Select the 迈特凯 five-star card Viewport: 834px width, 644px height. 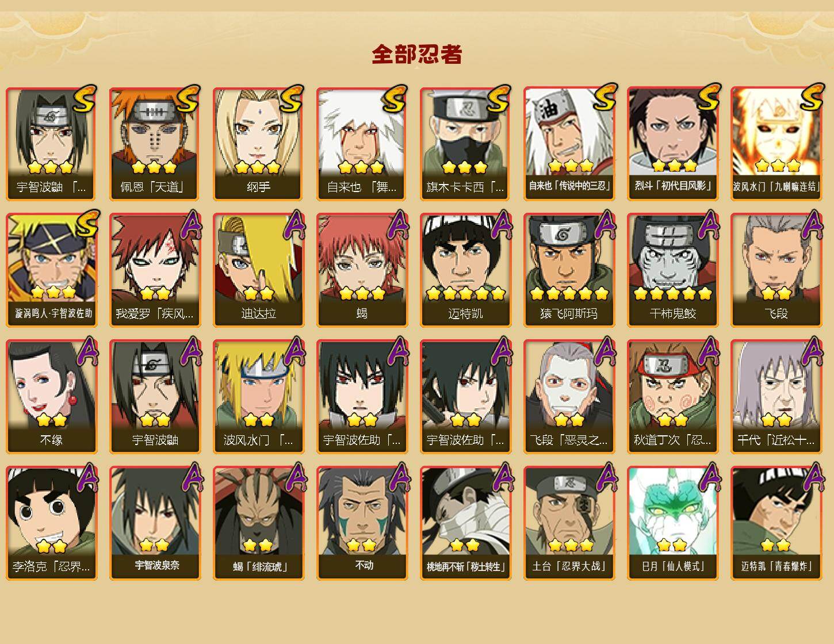(465, 270)
